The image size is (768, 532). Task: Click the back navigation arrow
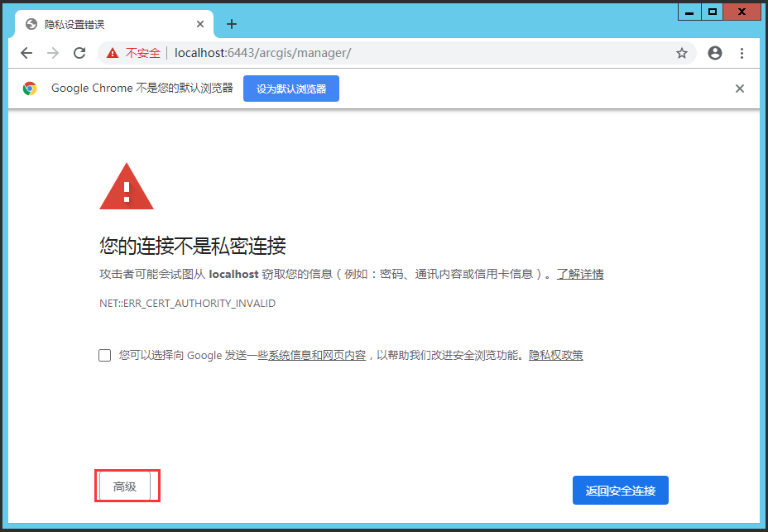tap(26, 53)
